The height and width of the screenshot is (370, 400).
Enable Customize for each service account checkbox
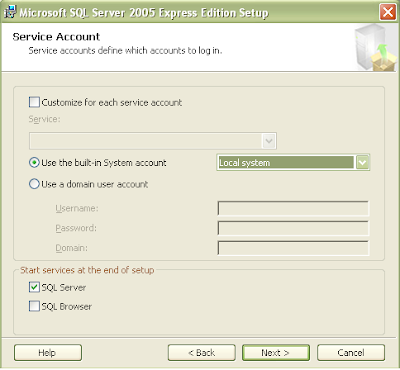pos(34,102)
